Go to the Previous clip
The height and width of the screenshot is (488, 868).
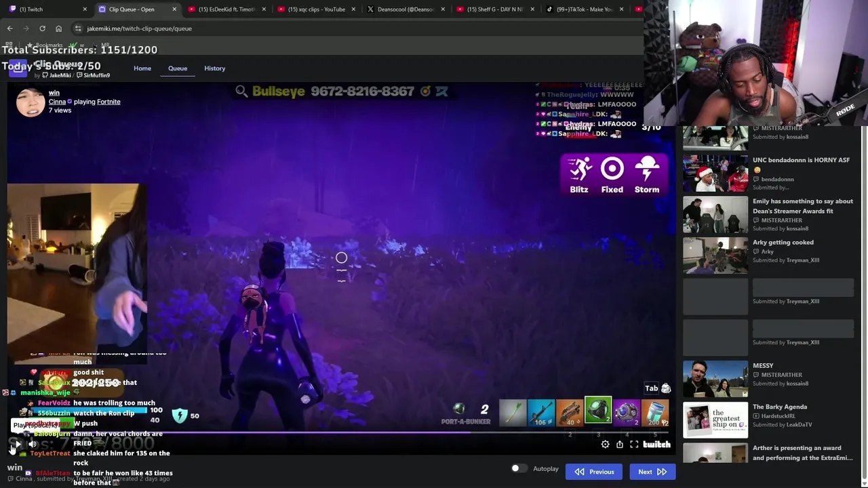point(594,472)
